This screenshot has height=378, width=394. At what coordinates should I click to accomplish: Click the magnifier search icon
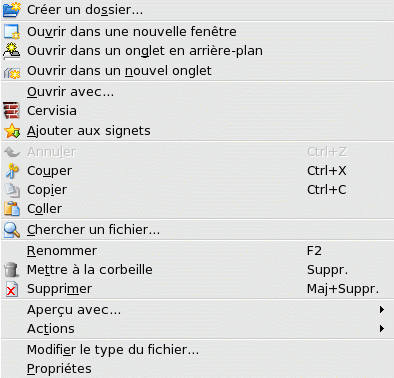click(x=12, y=230)
